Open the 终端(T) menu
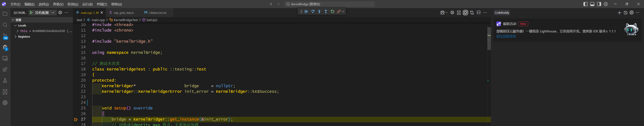644x126 pixels. point(102,4)
